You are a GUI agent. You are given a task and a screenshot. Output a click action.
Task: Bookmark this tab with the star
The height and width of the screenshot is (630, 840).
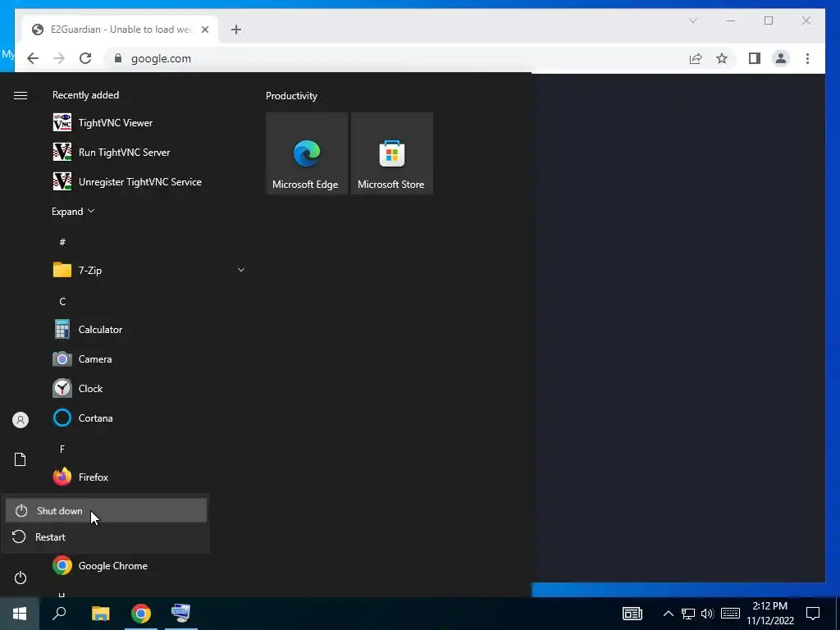tap(722, 58)
